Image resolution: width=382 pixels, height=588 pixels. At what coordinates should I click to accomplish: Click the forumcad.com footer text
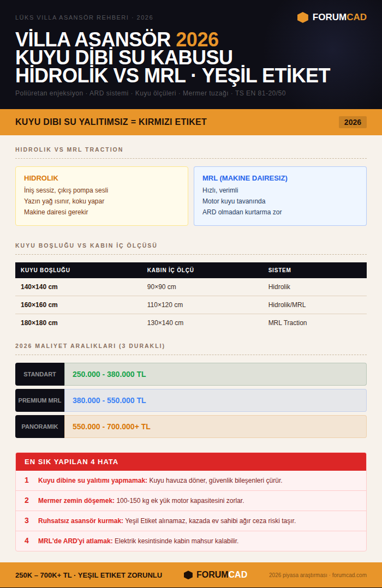pos(349,575)
